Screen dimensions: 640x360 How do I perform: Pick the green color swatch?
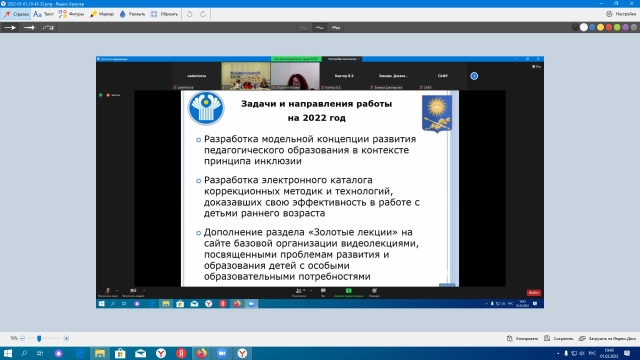[617, 27]
